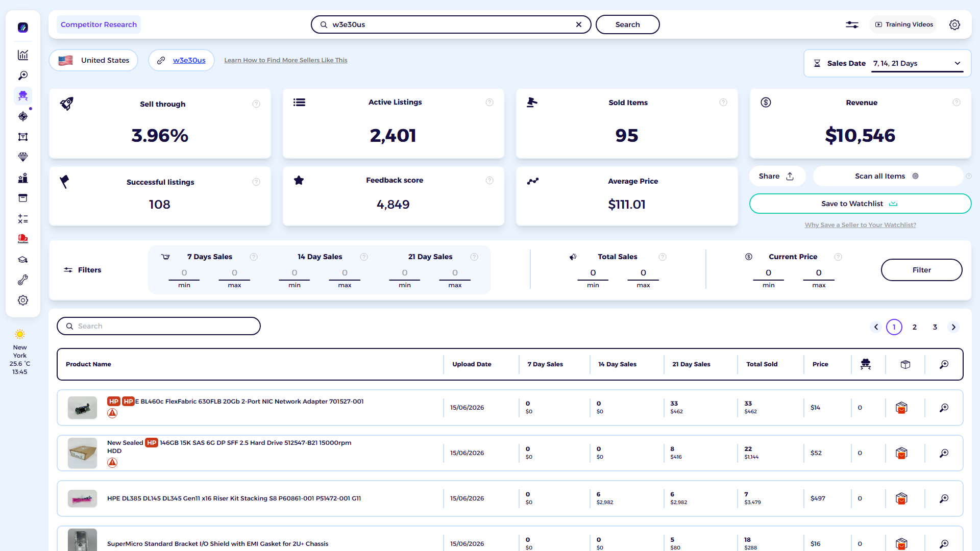
Task: Open the Sales Date dropdown
Action: (917, 64)
